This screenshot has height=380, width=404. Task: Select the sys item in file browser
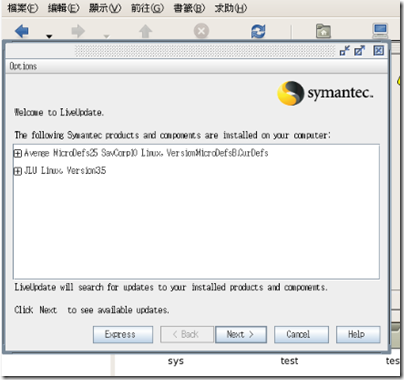[176, 361]
